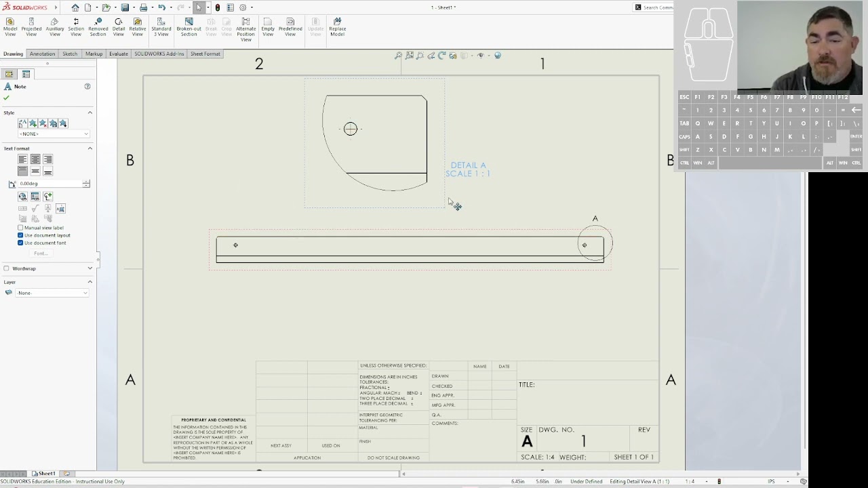Image resolution: width=868 pixels, height=488 pixels.
Task: Expand the Wordwrap section
Action: pos(90,268)
